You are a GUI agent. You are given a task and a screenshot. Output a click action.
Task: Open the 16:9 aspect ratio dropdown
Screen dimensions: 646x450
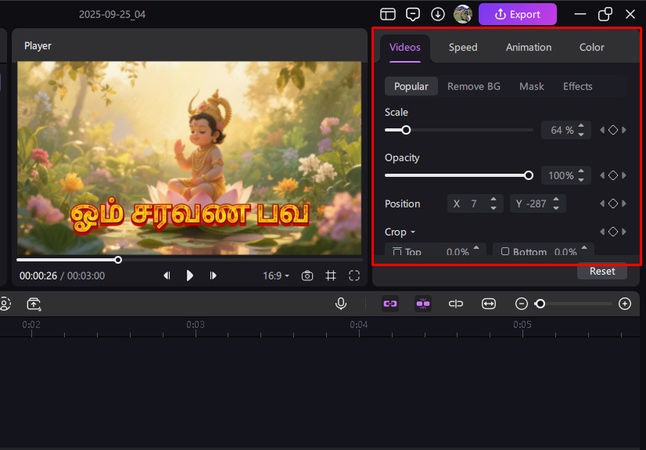(276, 276)
